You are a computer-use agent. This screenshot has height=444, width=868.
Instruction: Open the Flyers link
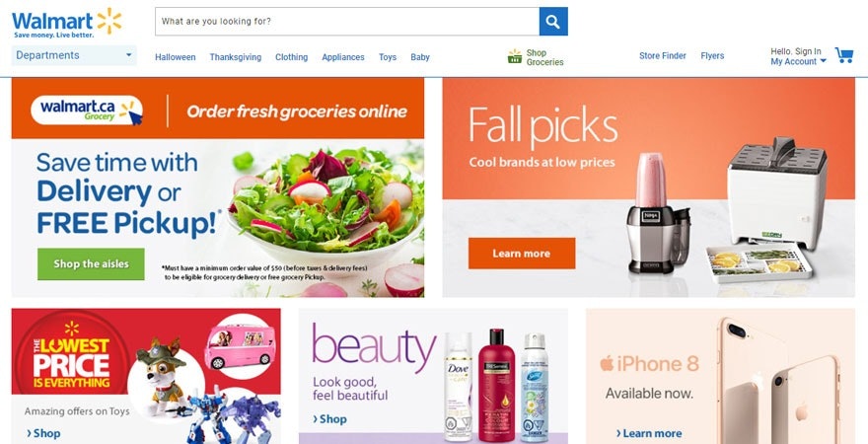712,56
